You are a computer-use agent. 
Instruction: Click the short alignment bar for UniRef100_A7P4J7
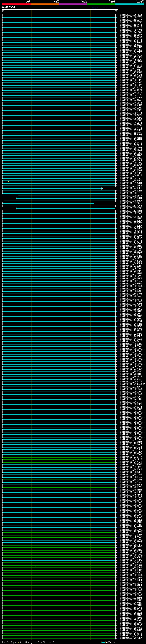(x=48, y=204)
